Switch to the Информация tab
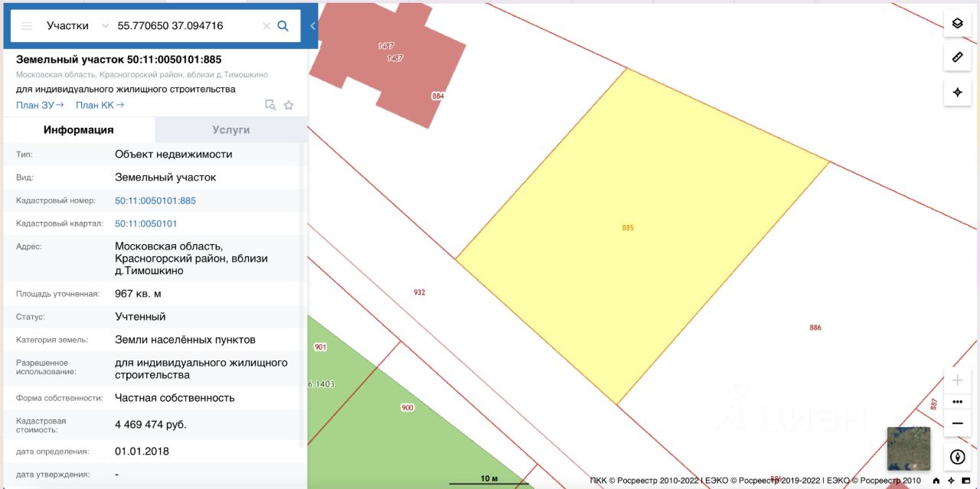Image resolution: width=980 pixels, height=489 pixels. 78,129
